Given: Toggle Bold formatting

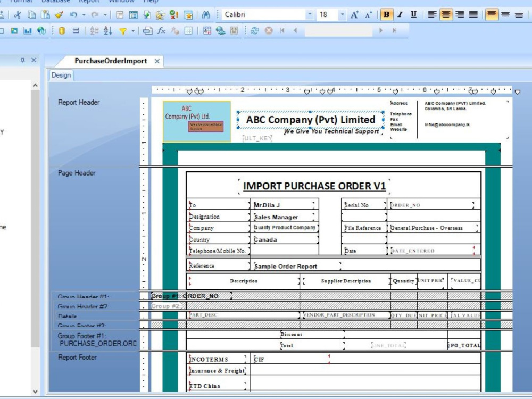Looking at the screenshot, I should point(386,14).
